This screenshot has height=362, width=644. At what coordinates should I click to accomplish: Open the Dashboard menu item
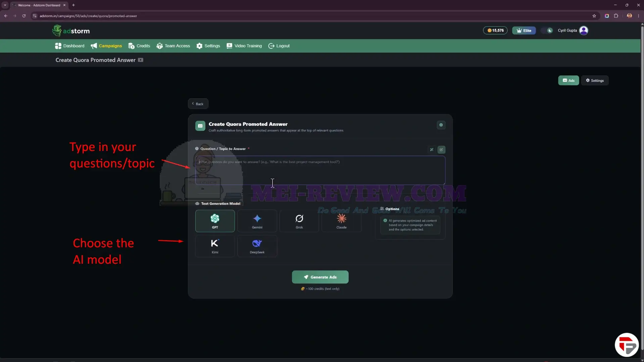[x=70, y=46]
